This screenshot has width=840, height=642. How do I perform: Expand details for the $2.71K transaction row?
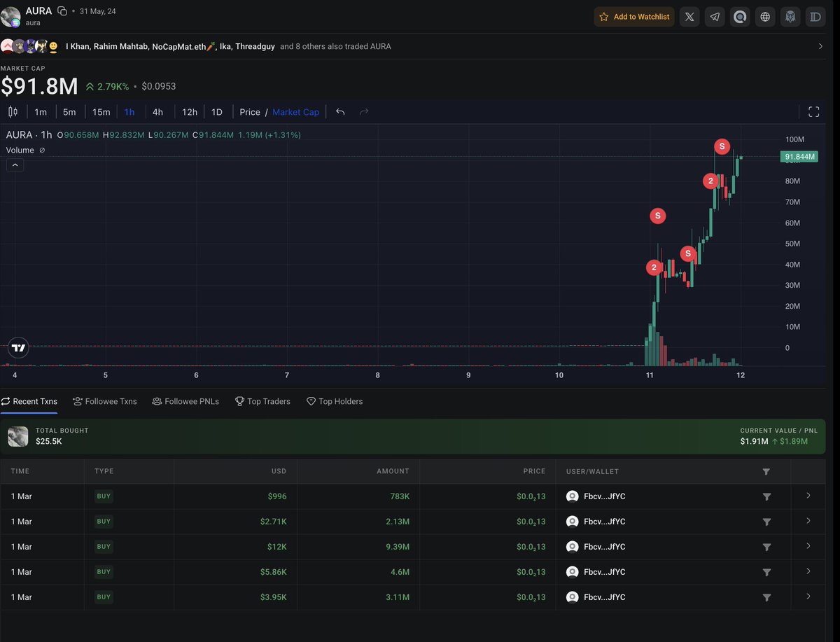[x=808, y=521]
